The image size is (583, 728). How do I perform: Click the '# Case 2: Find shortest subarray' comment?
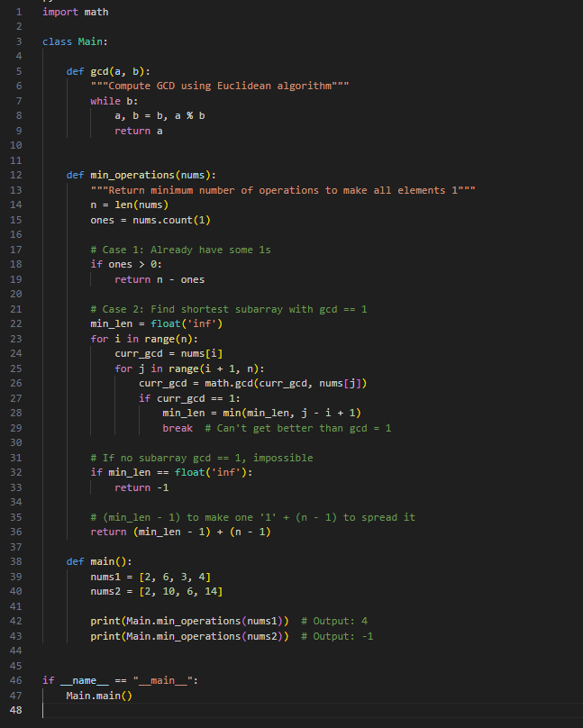coord(229,309)
